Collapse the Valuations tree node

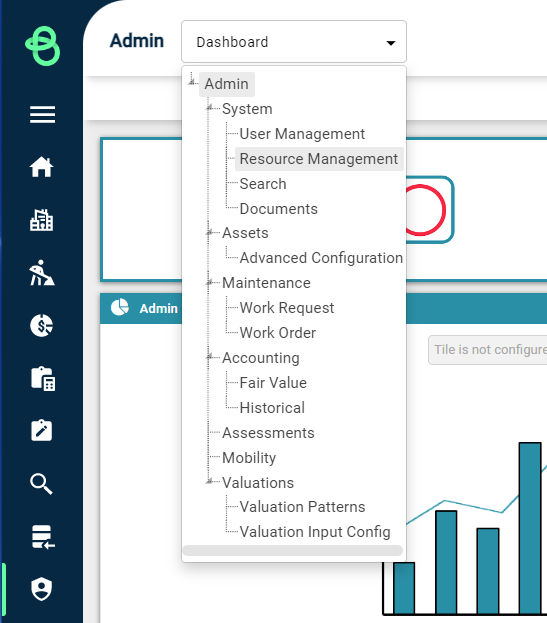(x=209, y=482)
